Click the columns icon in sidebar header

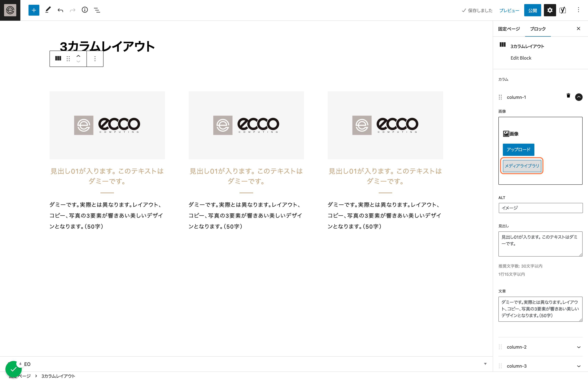pyautogui.click(x=502, y=45)
